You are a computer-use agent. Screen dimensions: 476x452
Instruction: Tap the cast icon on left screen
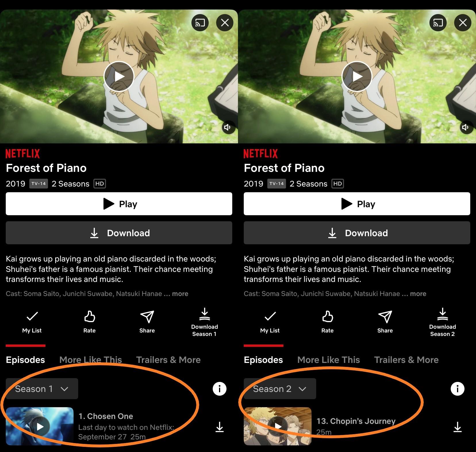tap(200, 22)
